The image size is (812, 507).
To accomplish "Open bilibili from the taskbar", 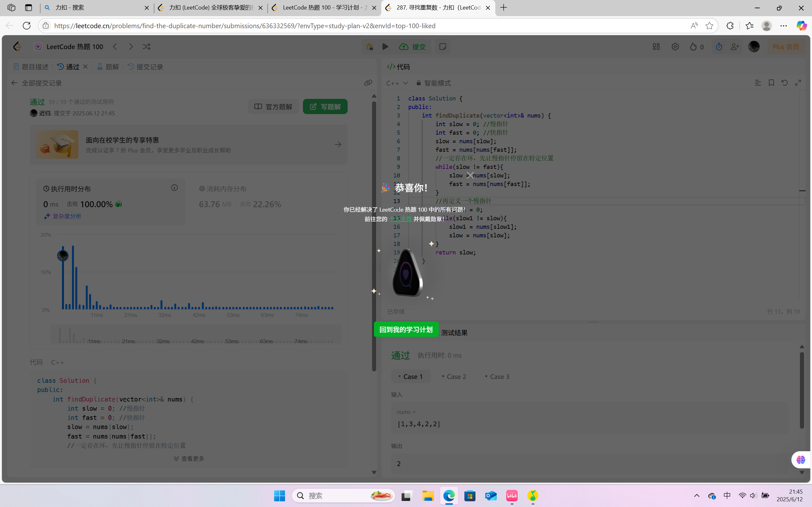I will (x=512, y=496).
